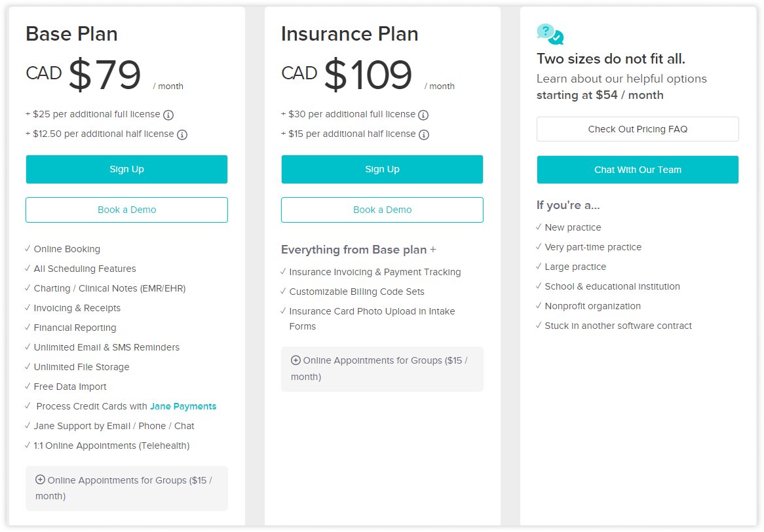Click the info icon beside $12.50 half license
The width and height of the screenshot is (764, 532).
[x=181, y=134]
